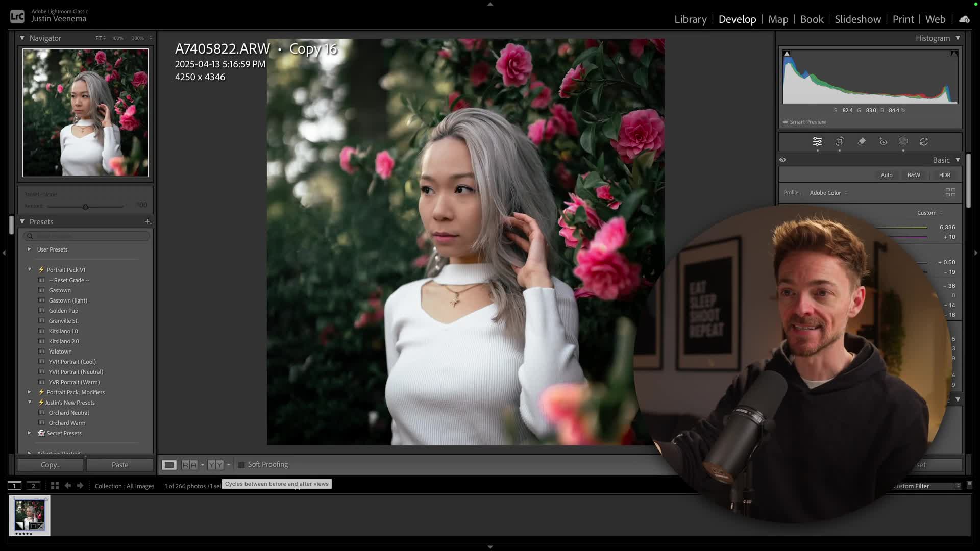
Task: Open the Masking tool
Action: click(x=903, y=142)
